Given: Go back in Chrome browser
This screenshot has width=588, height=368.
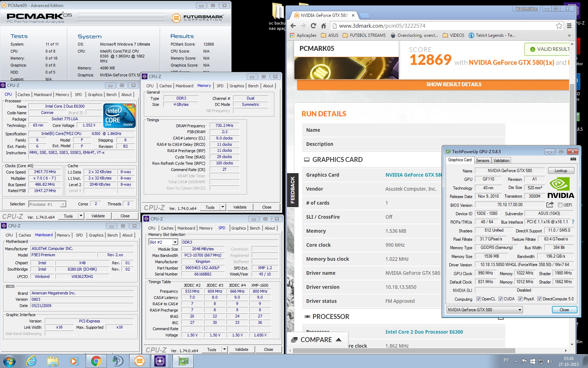Looking at the screenshot, I should (x=293, y=26).
